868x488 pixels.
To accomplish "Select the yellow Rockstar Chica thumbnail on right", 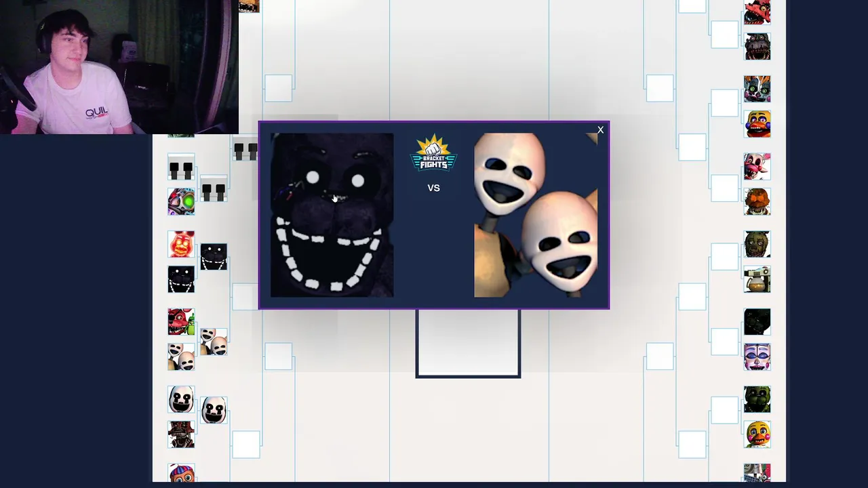I will click(x=757, y=124).
